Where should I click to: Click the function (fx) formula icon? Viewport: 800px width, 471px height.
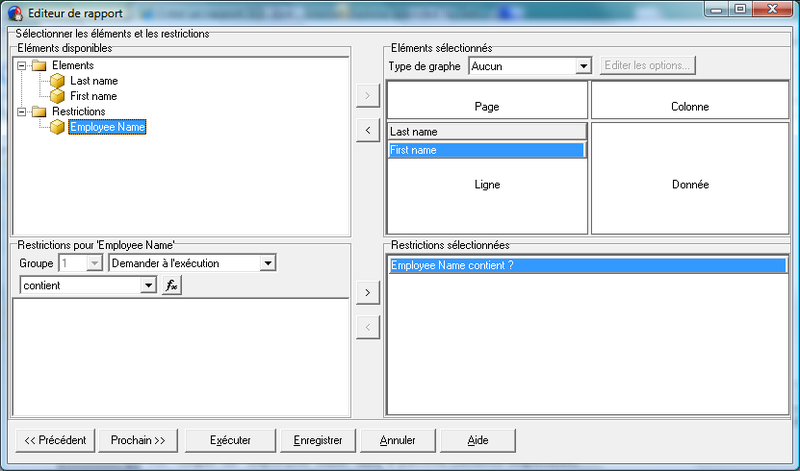click(x=172, y=286)
